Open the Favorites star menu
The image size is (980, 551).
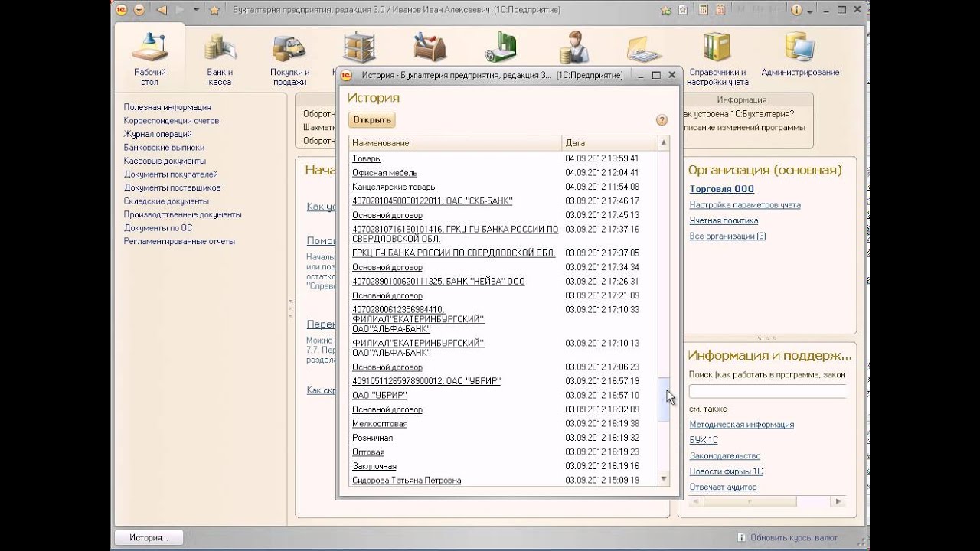point(214,10)
